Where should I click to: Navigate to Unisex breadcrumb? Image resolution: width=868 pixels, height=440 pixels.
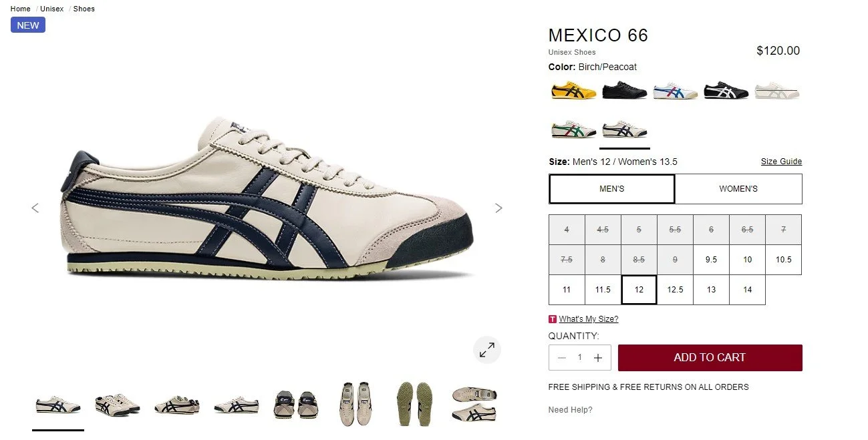click(52, 9)
